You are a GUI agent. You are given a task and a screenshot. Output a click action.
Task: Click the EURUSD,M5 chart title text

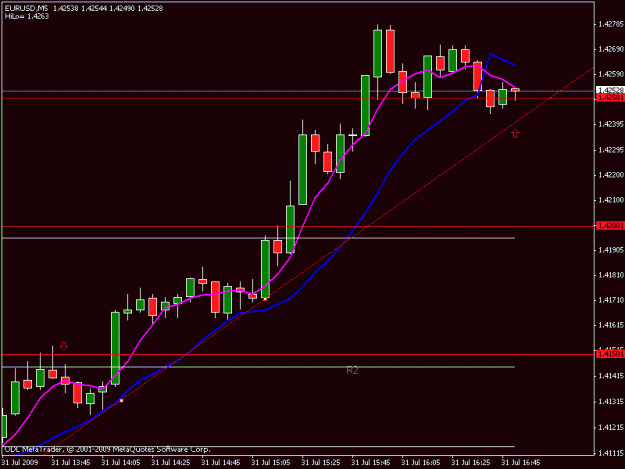(x=27, y=8)
